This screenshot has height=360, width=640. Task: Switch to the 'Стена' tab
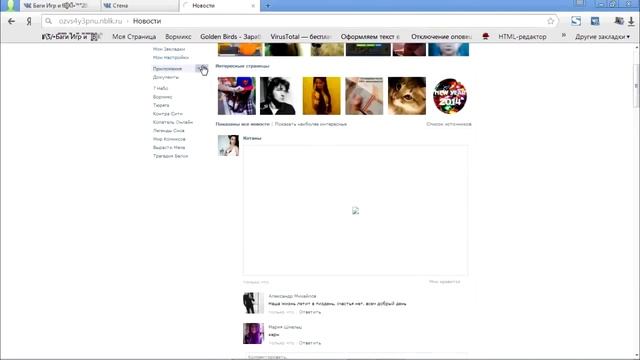(x=139, y=6)
